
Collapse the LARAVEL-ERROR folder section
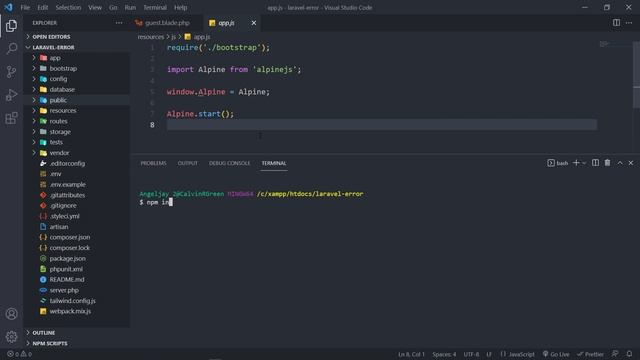(77, 47)
